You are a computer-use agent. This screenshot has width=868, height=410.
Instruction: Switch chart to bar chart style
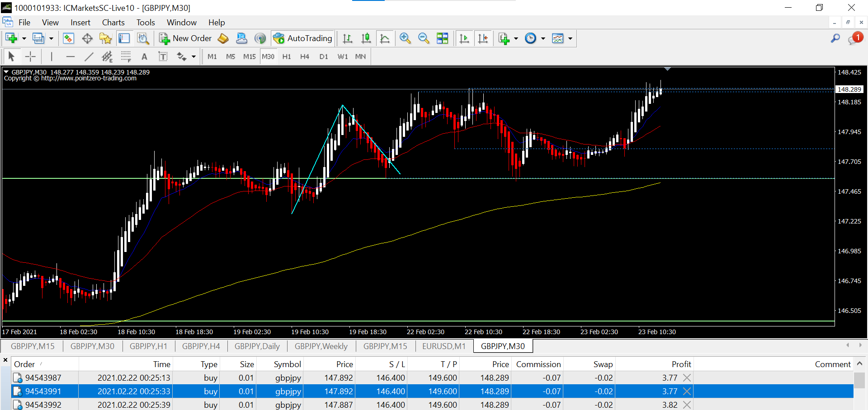click(347, 38)
